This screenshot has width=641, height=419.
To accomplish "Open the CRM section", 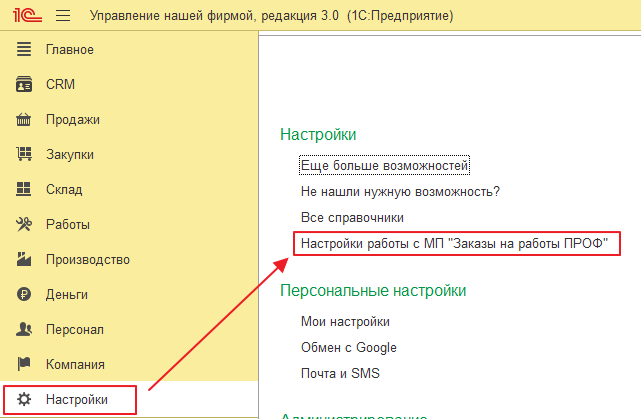I will point(61,84).
